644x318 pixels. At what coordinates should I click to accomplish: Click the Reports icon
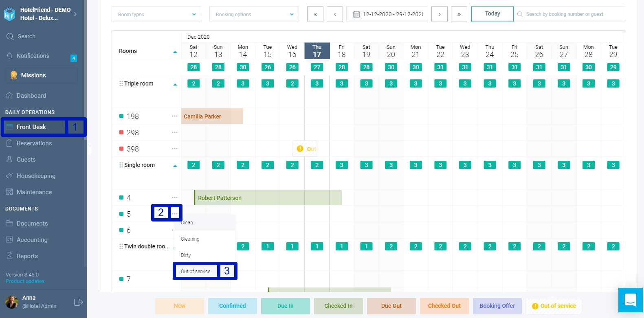click(x=10, y=256)
